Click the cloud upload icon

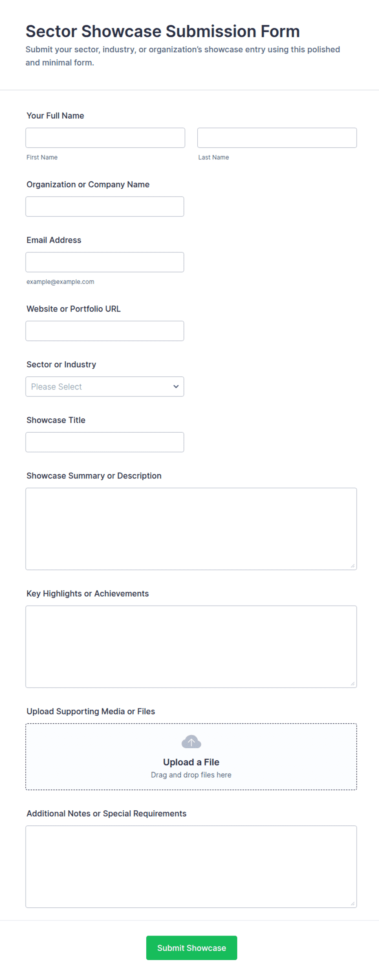[191, 742]
